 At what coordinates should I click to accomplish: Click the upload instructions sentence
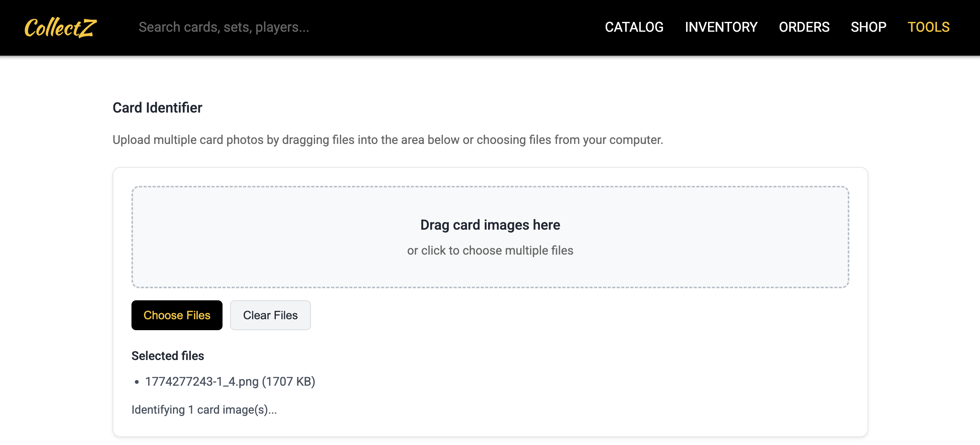tap(388, 140)
